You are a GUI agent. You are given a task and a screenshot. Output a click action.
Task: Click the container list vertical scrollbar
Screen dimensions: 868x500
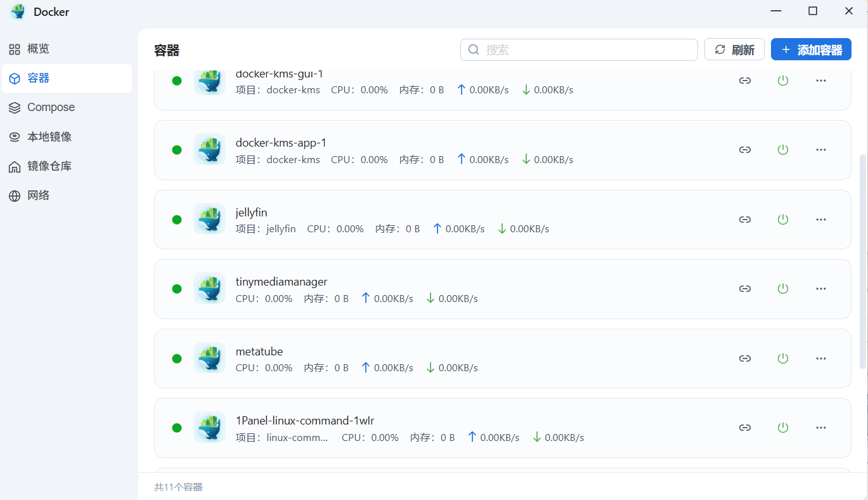(x=862, y=260)
